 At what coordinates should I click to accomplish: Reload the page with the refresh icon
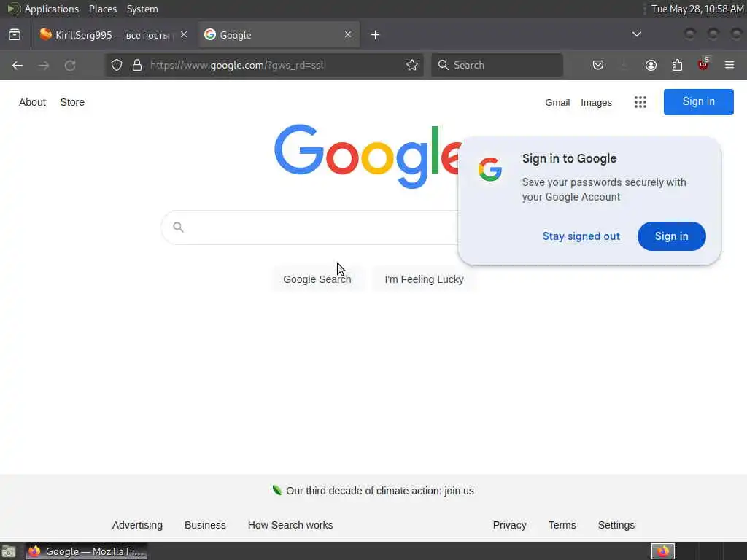click(70, 65)
